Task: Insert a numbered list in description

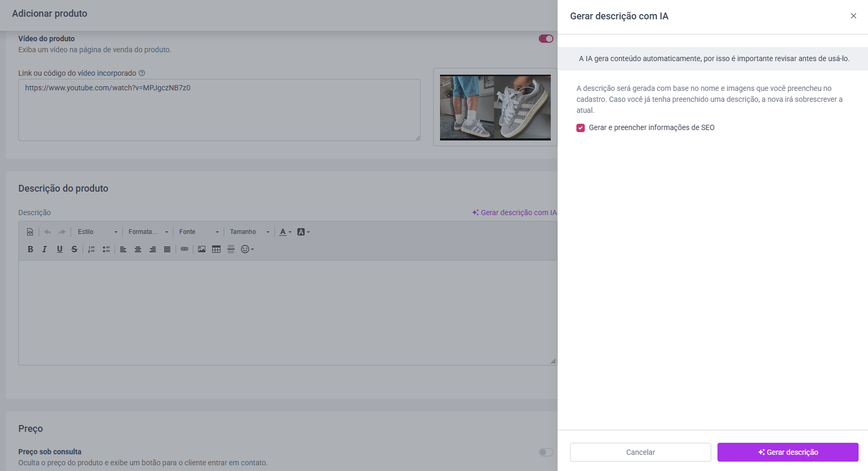Action: click(x=91, y=249)
